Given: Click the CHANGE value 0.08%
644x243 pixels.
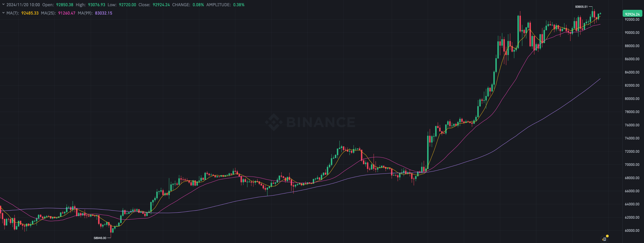Looking at the screenshot, I should click(x=198, y=5).
